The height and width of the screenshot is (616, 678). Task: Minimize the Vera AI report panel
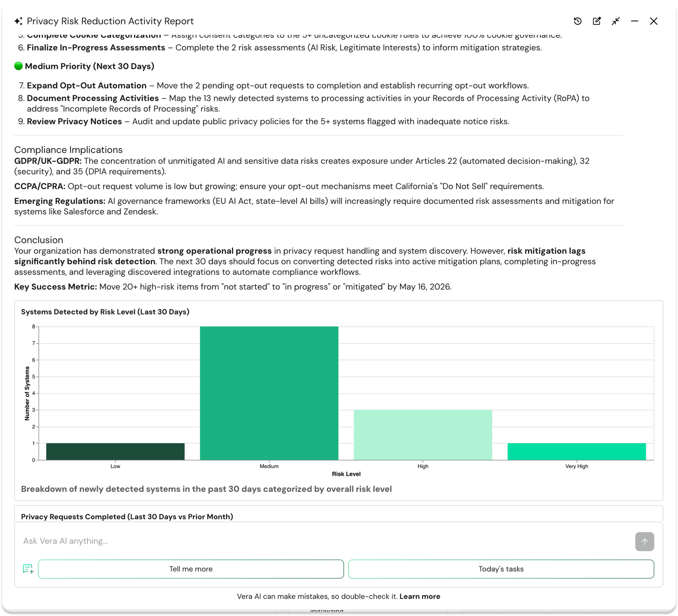tap(635, 21)
